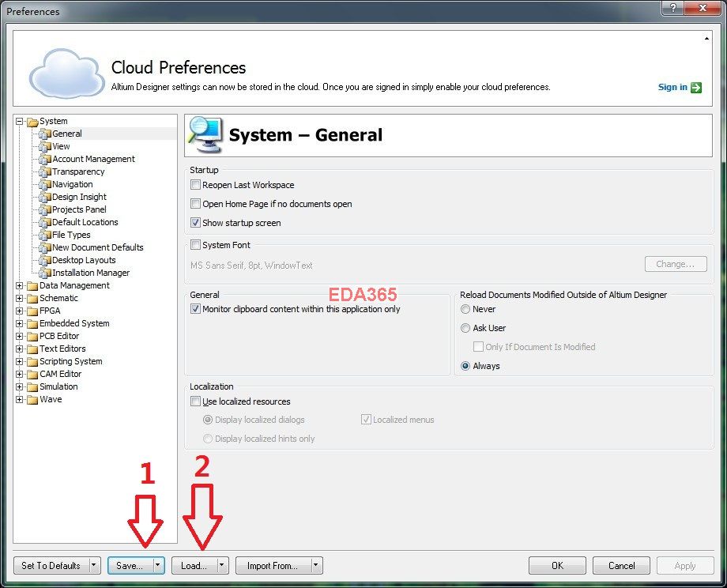This screenshot has width=727, height=588.
Task: Click the Data Management folder icon
Action: click(x=32, y=286)
